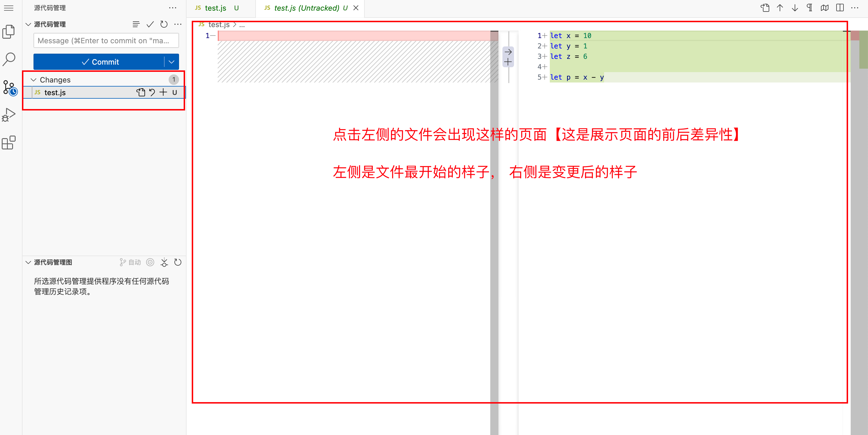
Task: Switch to the test.js editor tab
Action: coord(221,8)
